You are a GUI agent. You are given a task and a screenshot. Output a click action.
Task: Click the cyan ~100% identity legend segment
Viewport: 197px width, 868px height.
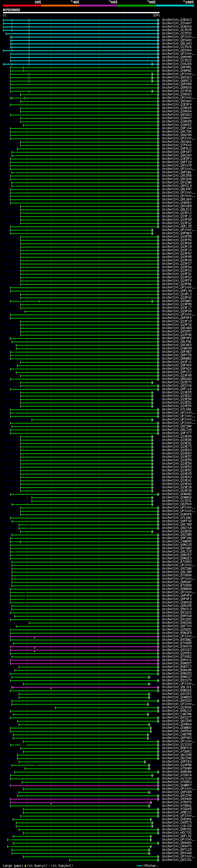coord(175,6)
